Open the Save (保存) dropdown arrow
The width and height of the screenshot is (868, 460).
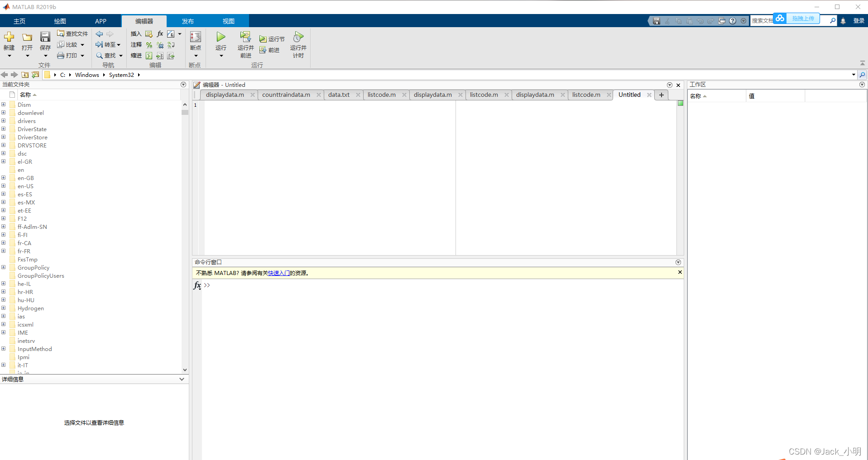(x=45, y=56)
